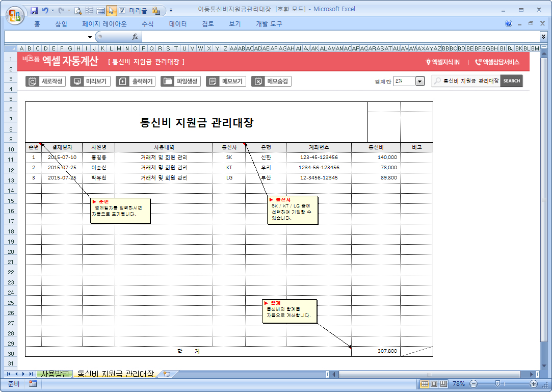Open the 홈 ribbon tab
Image resolution: width=552 pixels, height=392 pixels.
coord(37,24)
